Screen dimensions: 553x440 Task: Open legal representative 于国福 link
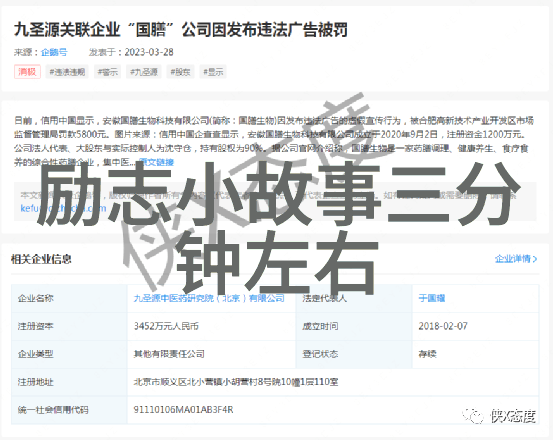(x=432, y=298)
